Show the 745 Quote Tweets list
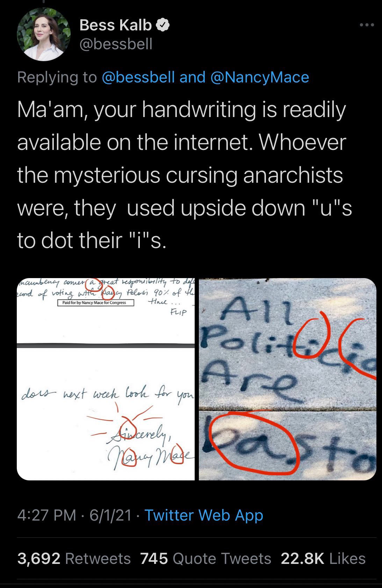This screenshot has height=588, width=382. (206, 558)
